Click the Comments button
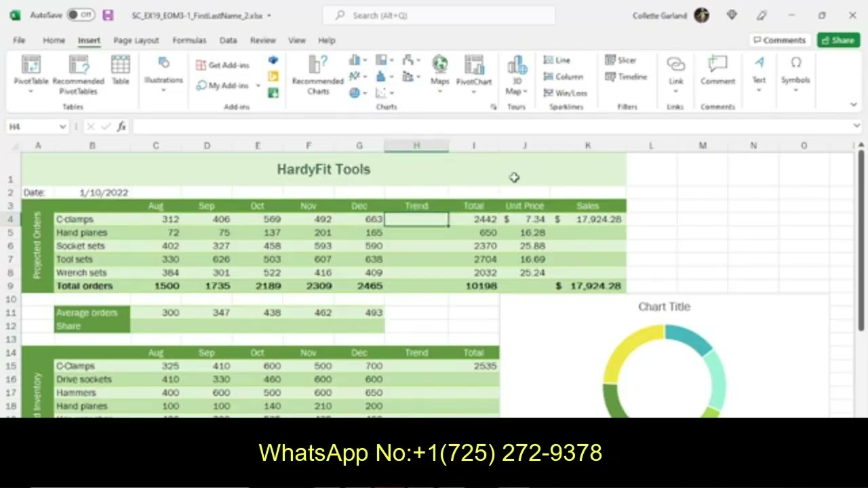Viewport: 868px width, 488px height. pos(778,40)
